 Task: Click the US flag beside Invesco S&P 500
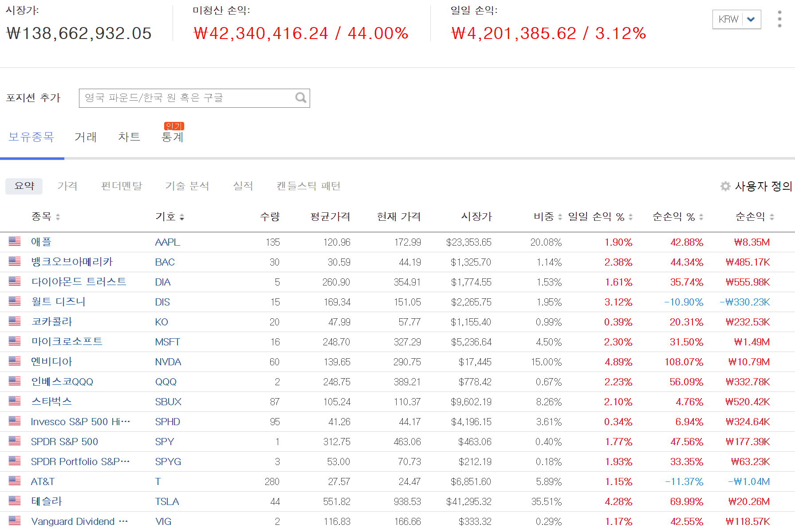click(x=15, y=421)
